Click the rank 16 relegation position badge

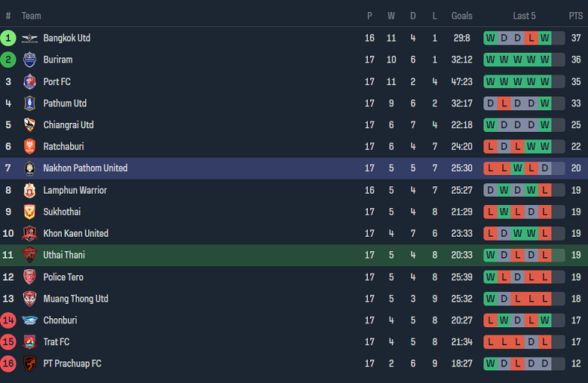pyautogui.click(x=8, y=364)
